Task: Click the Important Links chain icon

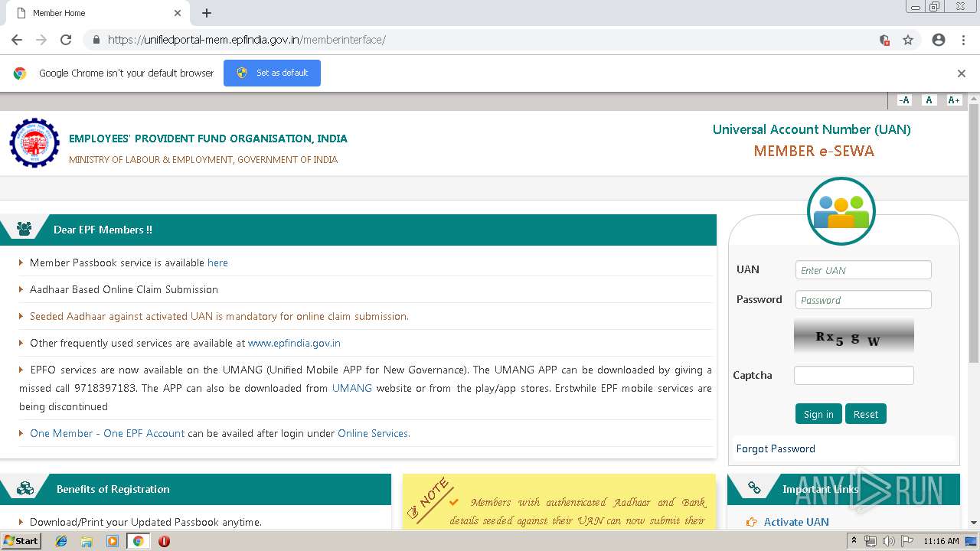Action: tap(754, 488)
